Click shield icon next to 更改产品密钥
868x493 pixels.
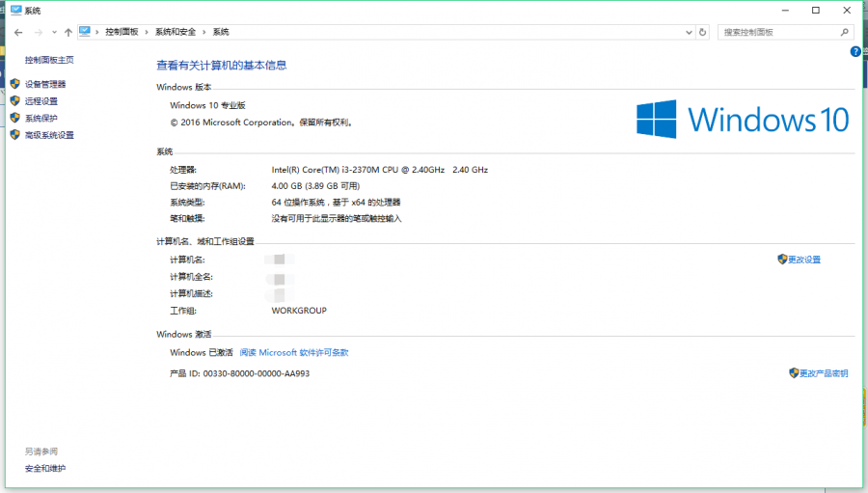794,372
